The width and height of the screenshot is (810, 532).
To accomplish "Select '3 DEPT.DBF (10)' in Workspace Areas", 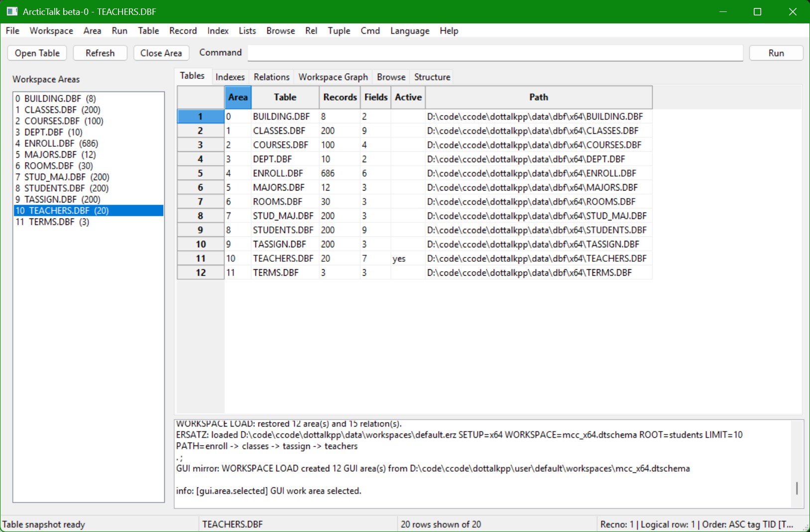I will coord(89,132).
